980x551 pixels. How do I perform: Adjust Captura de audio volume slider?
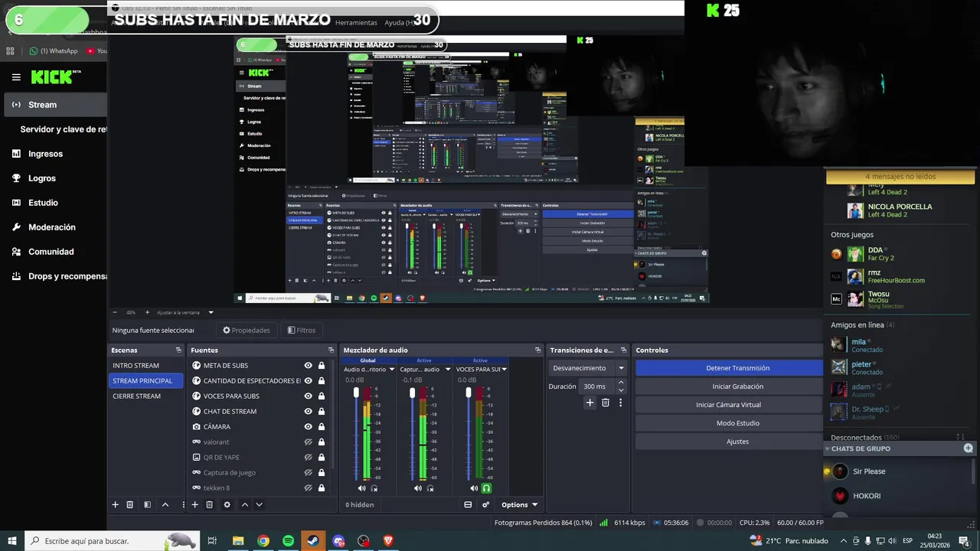point(412,393)
